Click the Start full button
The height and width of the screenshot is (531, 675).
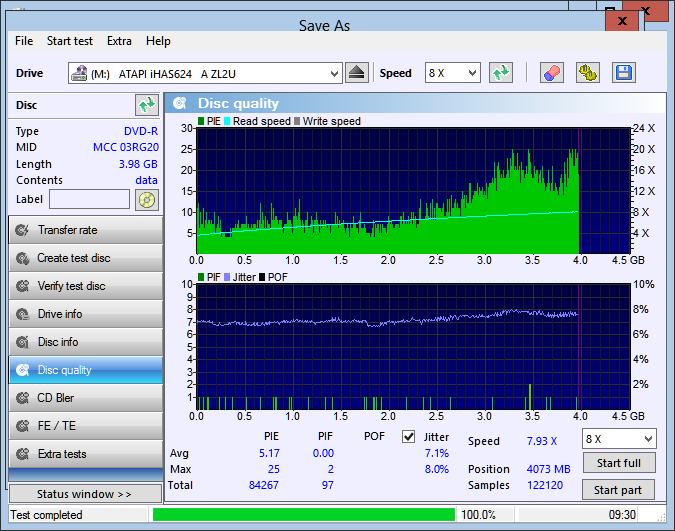tap(619, 463)
